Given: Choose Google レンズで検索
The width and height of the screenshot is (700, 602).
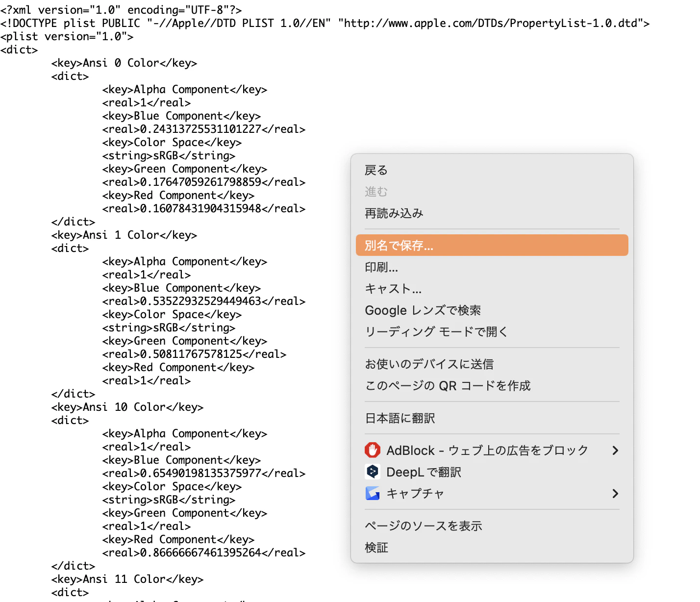Looking at the screenshot, I should [492, 310].
